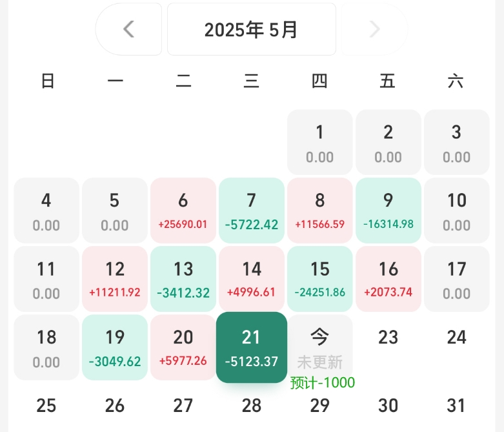Click the 预计-1000 estimate label
Screen dimensions: 504x432
click(x=323, y=383)
